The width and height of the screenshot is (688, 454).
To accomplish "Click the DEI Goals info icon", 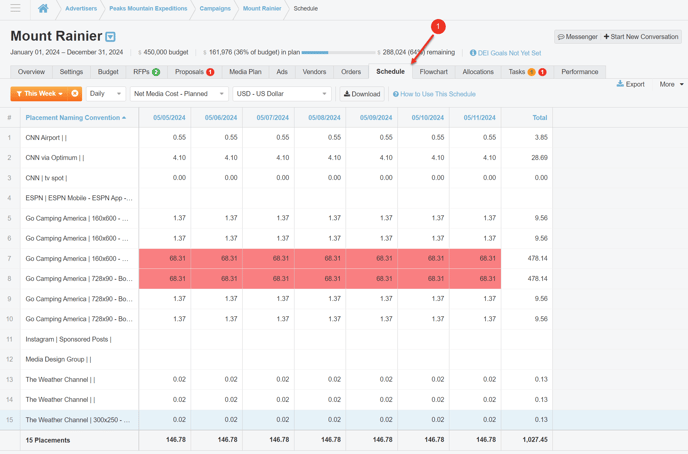I will pyautogui.click(x=473, y=53).
